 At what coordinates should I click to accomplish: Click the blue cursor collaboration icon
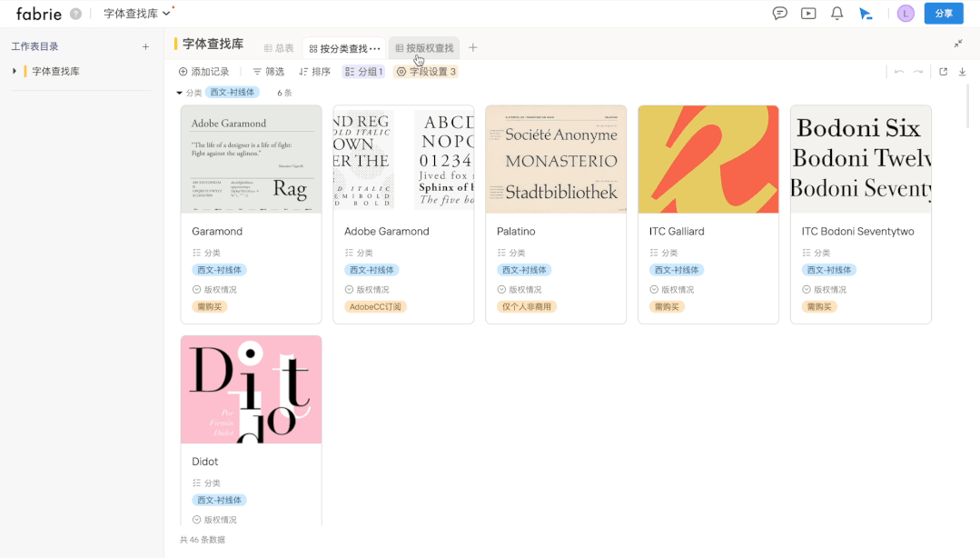click(x=866, y=14)
